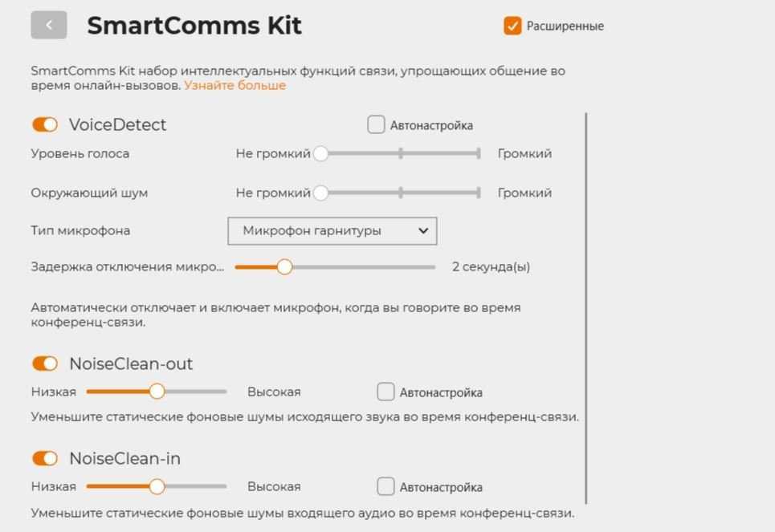The height and width of the screenshot is (532, 775).
Task: Check Автонастройка for NoiseClean-out
Action: tap(385, 392)
